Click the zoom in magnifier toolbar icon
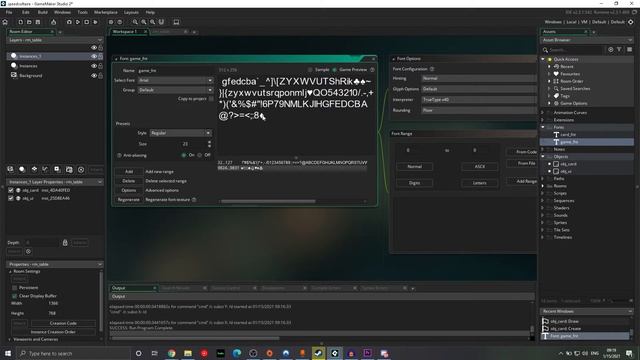Viewport: 640px width, 360px height. point(152,22)
